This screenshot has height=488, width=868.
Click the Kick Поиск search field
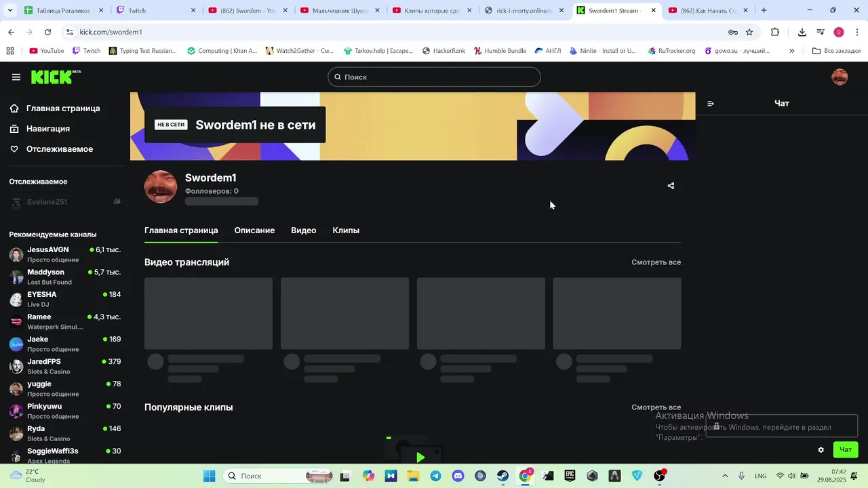click(434, 77)
